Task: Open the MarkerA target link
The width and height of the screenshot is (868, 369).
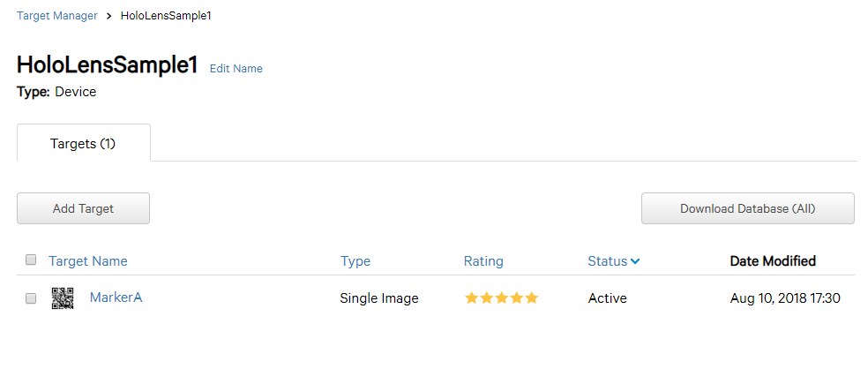Action: point(116,297)
